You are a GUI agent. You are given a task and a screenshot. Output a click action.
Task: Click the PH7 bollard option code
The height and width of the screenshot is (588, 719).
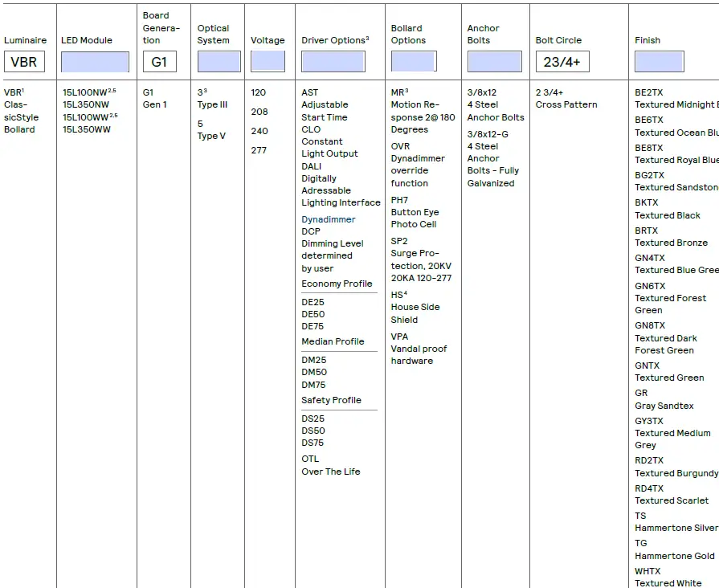click(399, 200)
